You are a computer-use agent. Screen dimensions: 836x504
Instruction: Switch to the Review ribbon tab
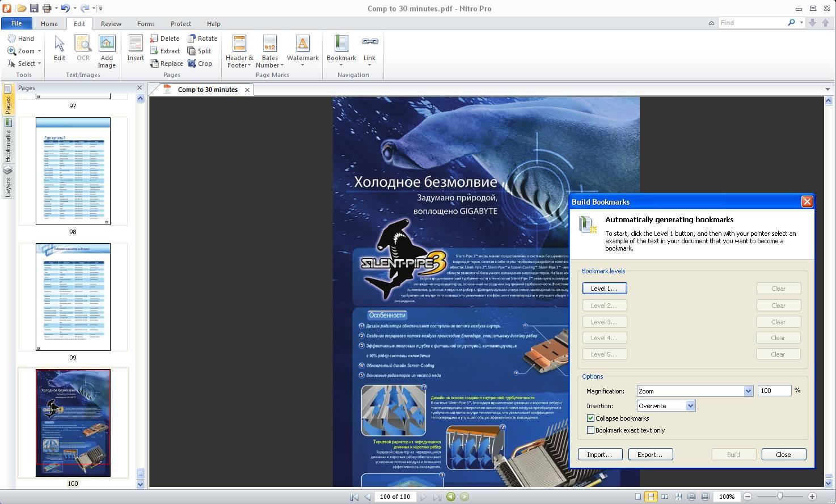pyautogui.click(x=111, y=23)
